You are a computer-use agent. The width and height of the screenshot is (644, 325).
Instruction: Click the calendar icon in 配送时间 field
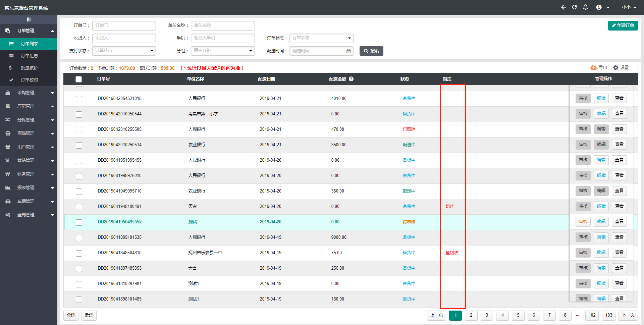click(x=348, y=51)
